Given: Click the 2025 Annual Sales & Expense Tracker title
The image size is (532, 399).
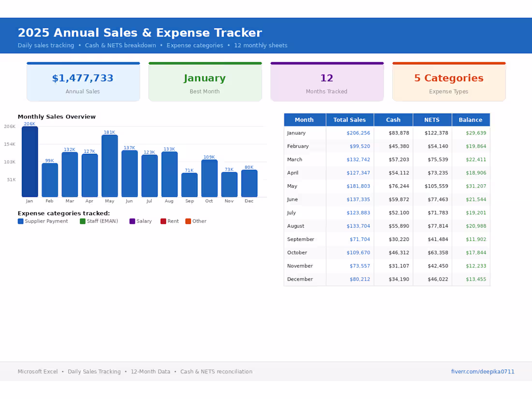Looking at the screenshot, I should [140, 32].
